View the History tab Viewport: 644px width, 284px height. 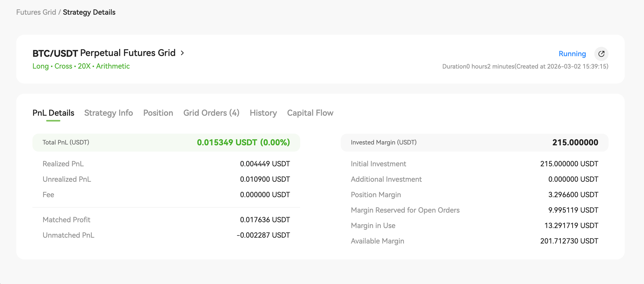pyautogui.click(x=263, y=113)
